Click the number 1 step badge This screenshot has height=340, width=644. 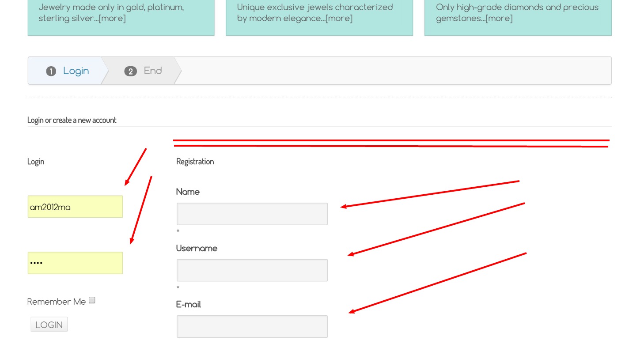51,71
